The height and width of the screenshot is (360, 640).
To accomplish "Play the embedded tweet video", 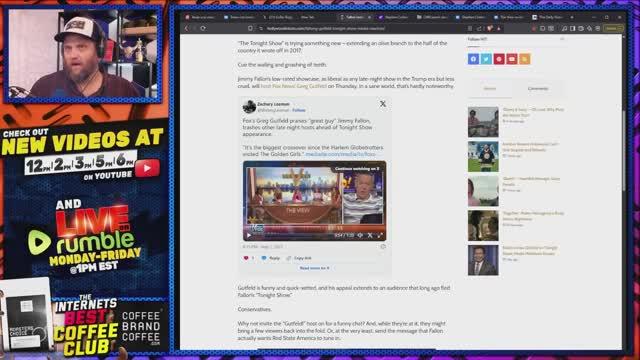I will point(249,235).
